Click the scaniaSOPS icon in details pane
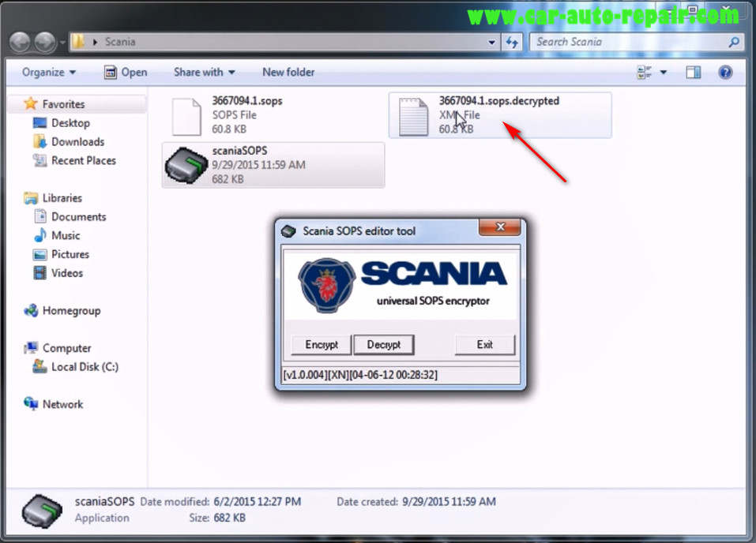 pos(42,512)
